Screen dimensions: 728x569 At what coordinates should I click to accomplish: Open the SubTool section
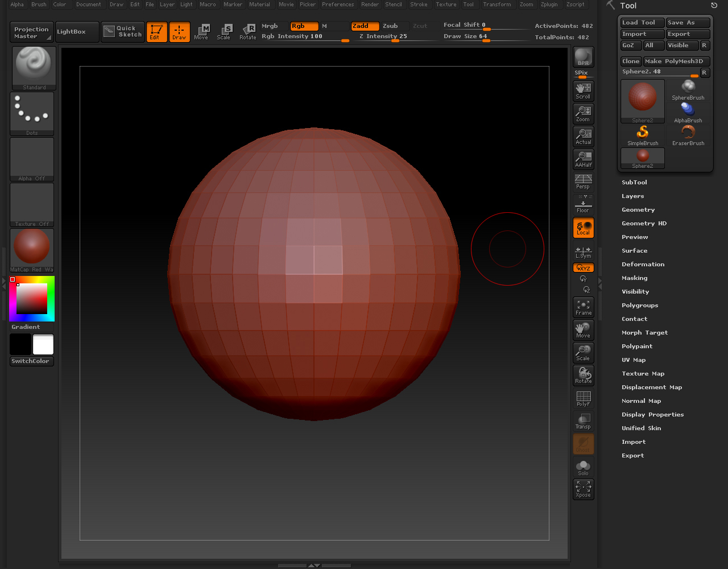[x=634, y=183]
